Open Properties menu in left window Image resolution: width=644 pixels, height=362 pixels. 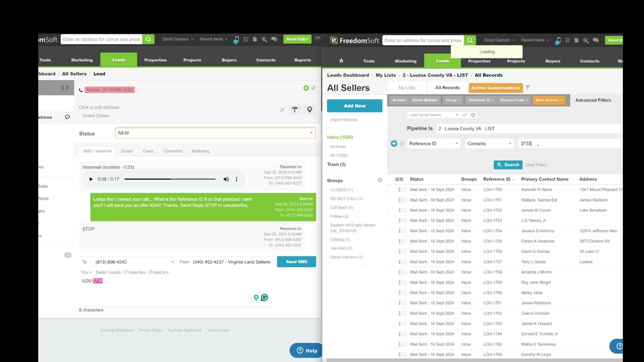click(x=155, y=60)
